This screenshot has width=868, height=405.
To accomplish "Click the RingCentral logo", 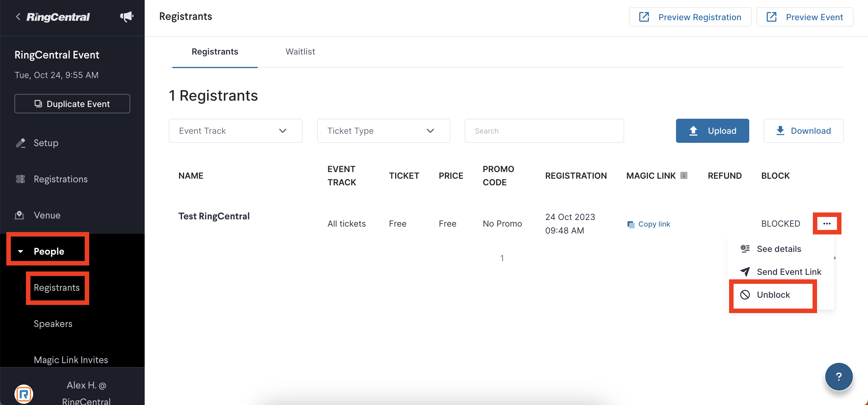I will (58, 17).
